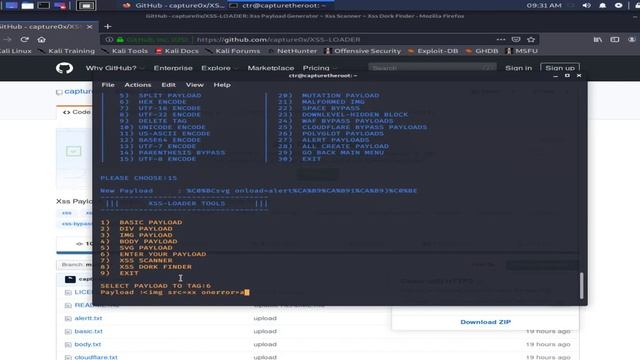Open terminal File menu
640x360 pixels.
coord(108,84)
